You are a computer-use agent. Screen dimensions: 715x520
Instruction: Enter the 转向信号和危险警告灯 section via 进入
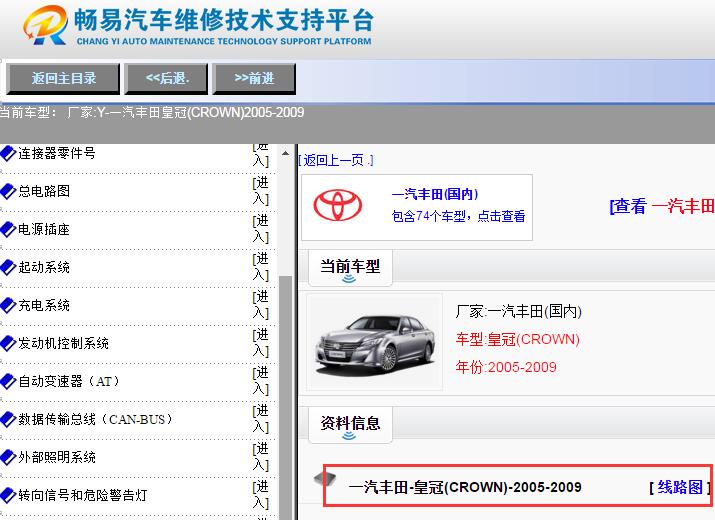click(x=261, y=495)
